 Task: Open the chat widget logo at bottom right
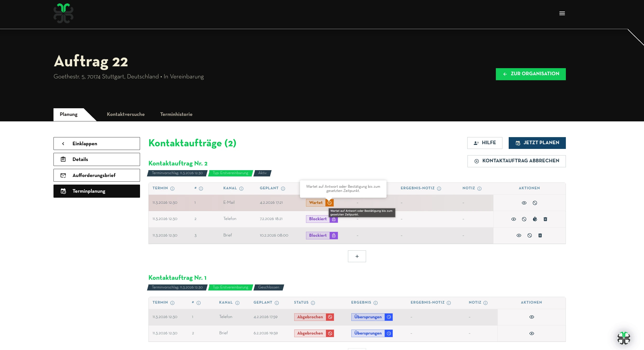(624, 338)
